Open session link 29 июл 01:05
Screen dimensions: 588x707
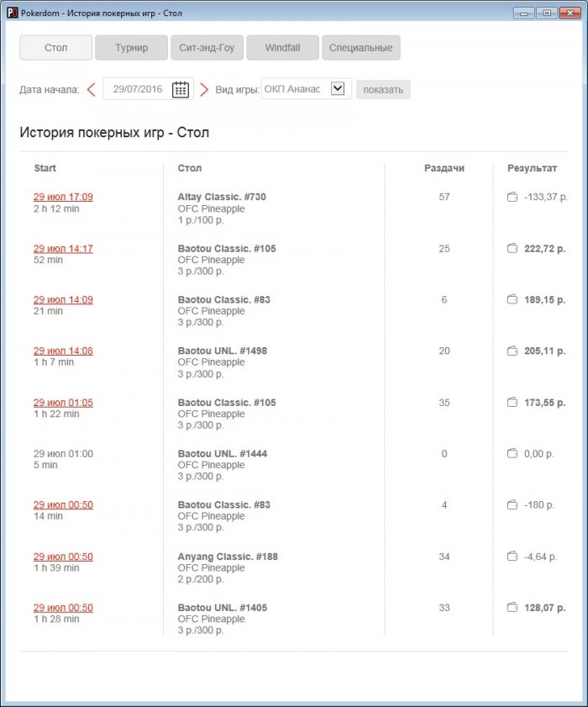point(63,403)
